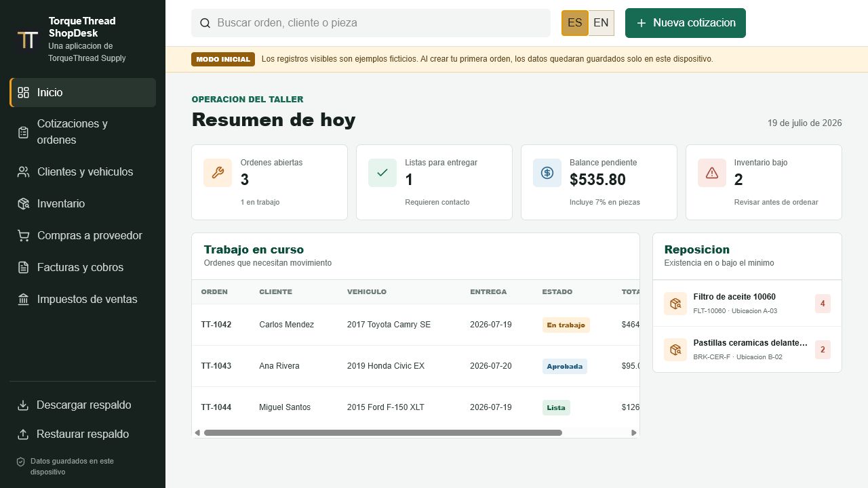
Task: Click the clipboard icon for Cotizaciones y ordenes
Action: coord(23,132)
